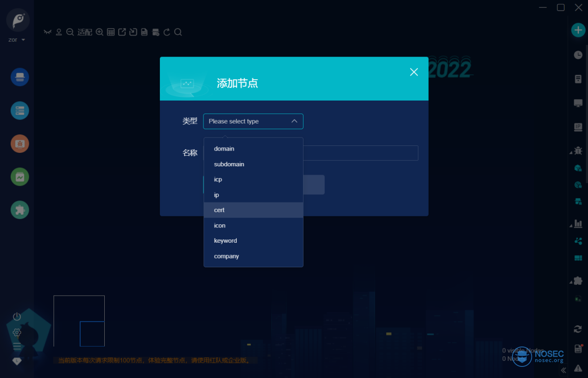Open the table grid view icon
Viewport: 588px width, 378px height.
tap(111, 32)
